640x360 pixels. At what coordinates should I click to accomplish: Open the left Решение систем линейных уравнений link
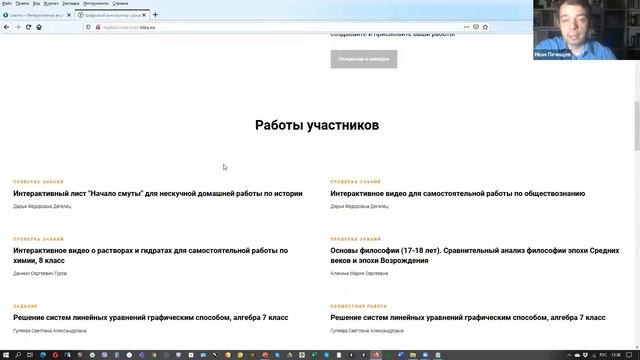[151, 318]
